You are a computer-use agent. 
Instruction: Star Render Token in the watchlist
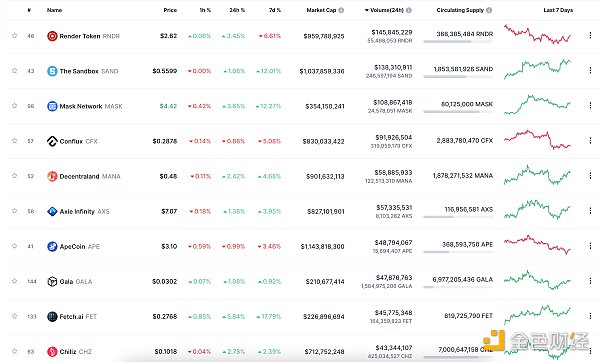click(15, 36)
